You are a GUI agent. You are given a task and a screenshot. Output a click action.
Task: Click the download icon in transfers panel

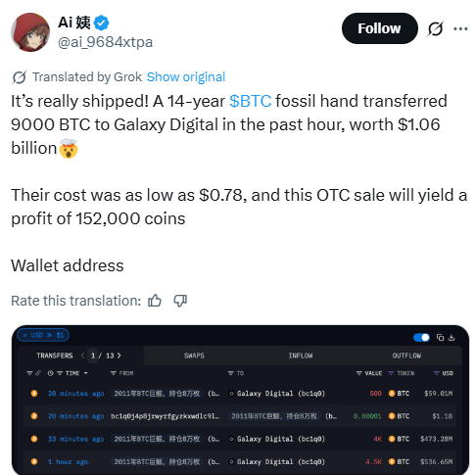coord(452,338)
